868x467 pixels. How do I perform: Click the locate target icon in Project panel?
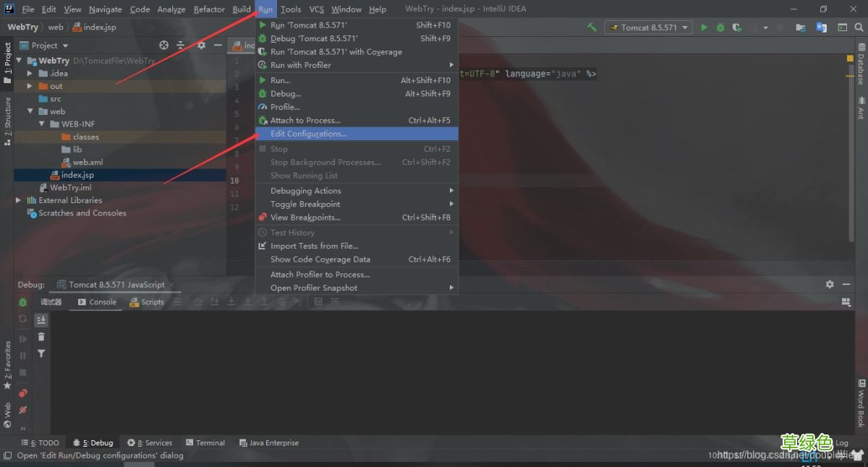163,45
